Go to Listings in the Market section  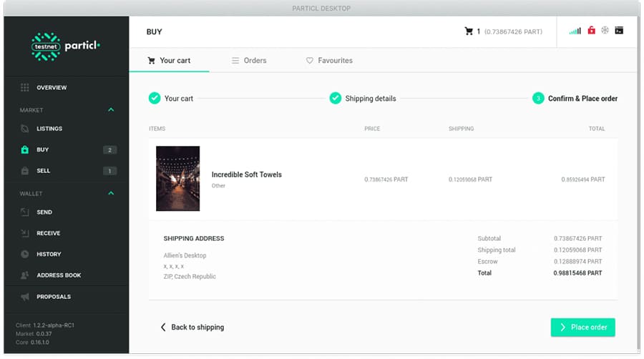49,129
